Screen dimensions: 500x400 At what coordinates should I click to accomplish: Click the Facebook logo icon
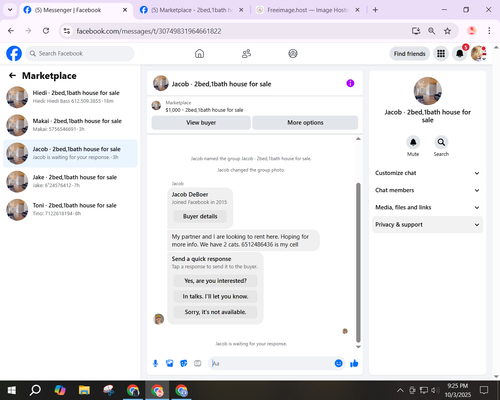click(14, 53)
